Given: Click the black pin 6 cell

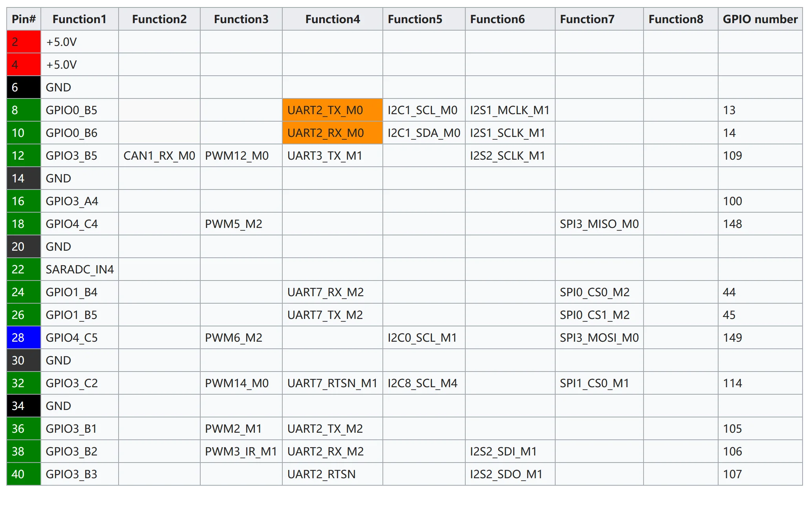Looking at the screenshot, I should tap(24, 87).
